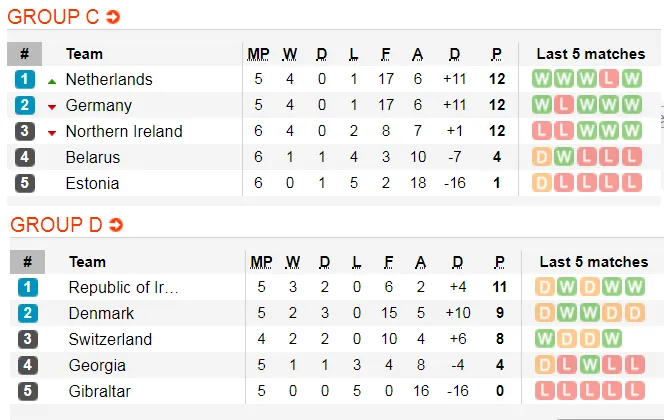Click the win badge in Belarus' last matches
This screenshot has height=420, width=664.
(564, 157)
